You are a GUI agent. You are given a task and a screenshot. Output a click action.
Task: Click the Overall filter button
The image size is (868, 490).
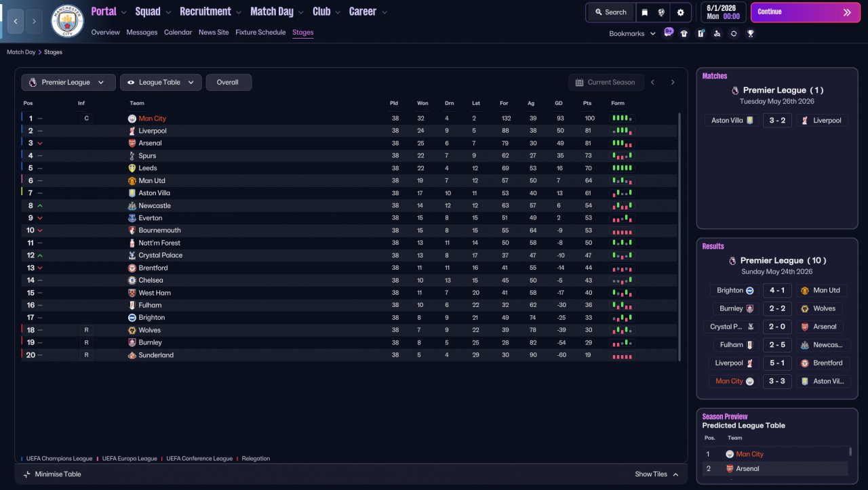click(x=228, y=83)
